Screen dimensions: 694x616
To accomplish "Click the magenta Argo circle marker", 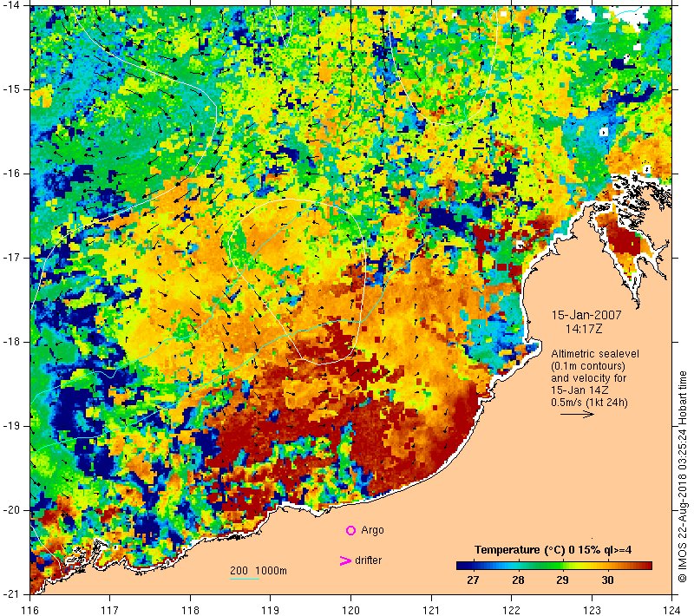I will (350, 530).
